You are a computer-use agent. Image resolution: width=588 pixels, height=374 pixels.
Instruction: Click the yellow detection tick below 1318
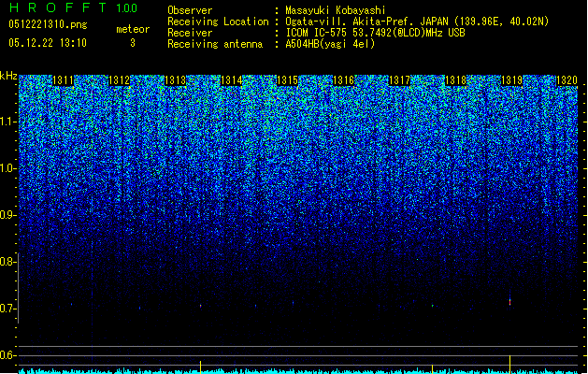click(433, 368)
